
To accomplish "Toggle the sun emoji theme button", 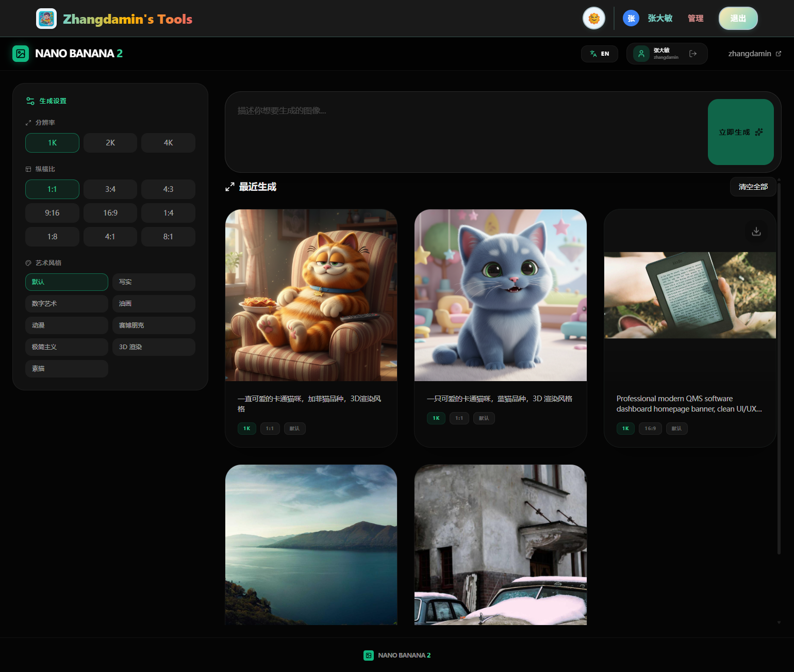I will [x=594, y=19].
